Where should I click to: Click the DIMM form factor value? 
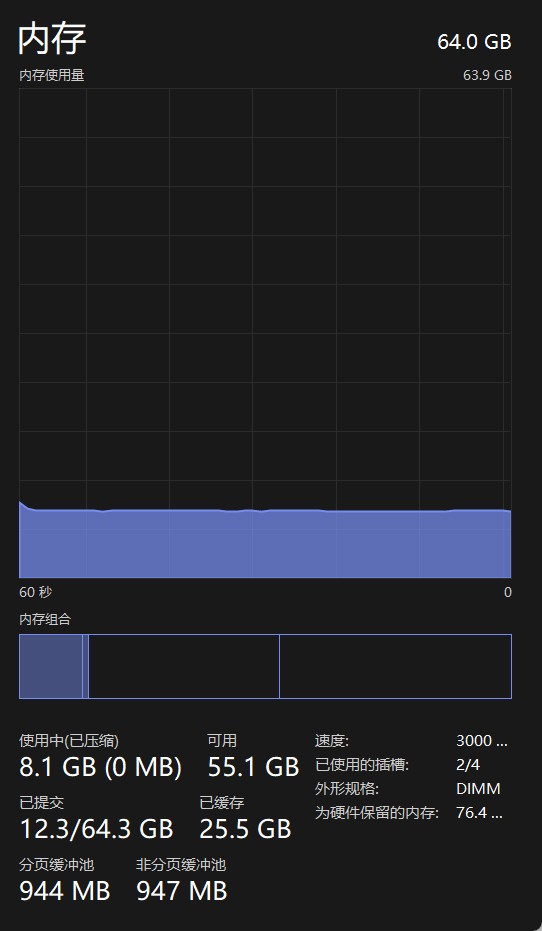478,788
